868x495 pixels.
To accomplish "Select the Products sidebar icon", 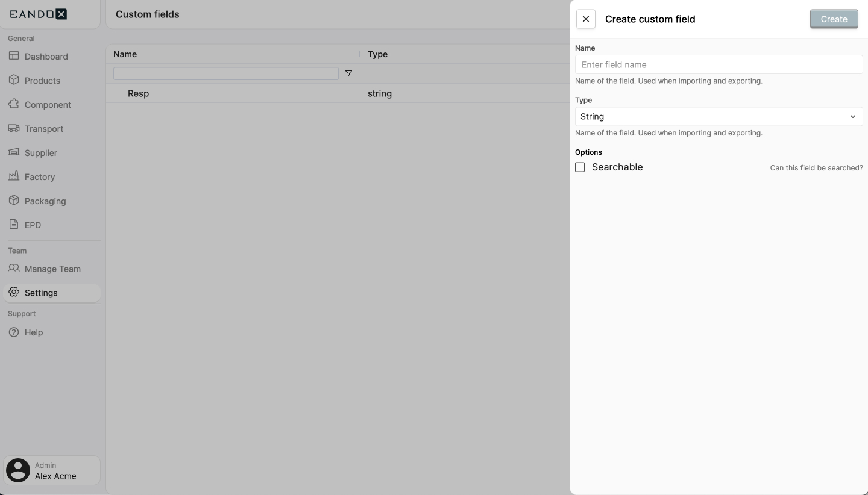I will point(42,80).
